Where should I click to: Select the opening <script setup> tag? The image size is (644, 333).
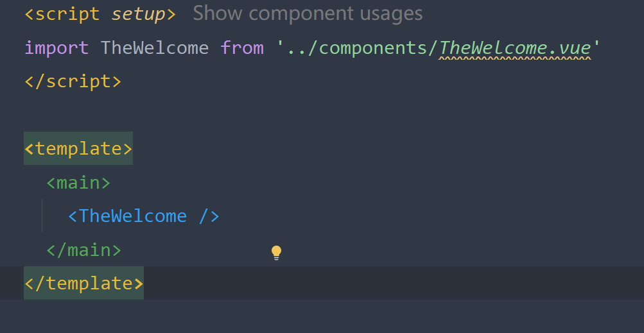pyautogui.click(x=100, y=14)
